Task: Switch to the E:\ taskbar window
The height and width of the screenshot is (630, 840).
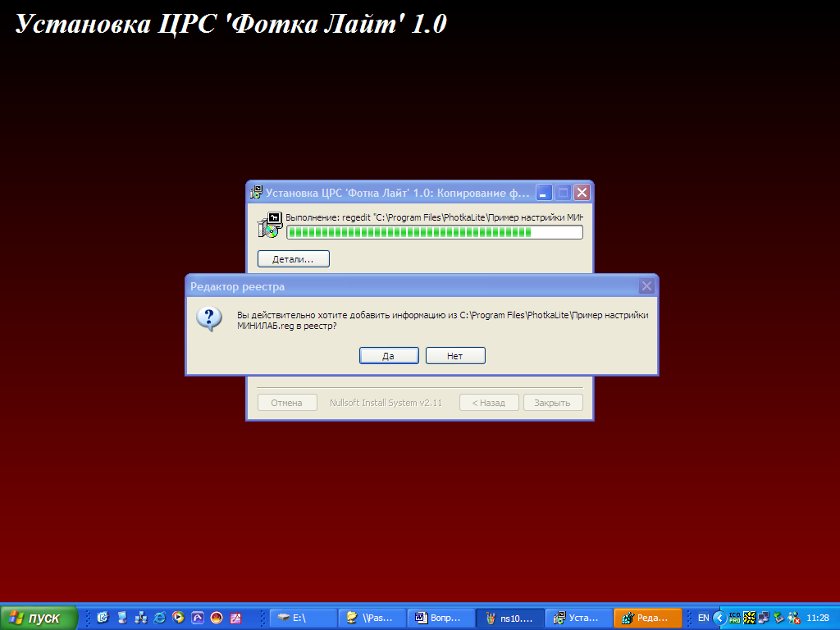Action: 304,618
